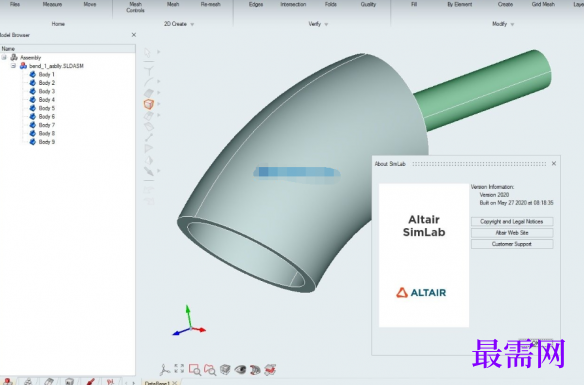Click the Altair Web Site button
Image resolution: width=584 pixels, height=385 pixels.
pos(512,233)
